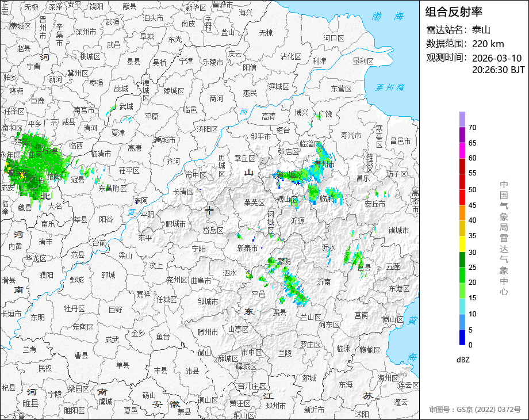Click the '临朐' map label
Image resolution: width=529 pixels, height=420 pixels.
click(327, 198)
